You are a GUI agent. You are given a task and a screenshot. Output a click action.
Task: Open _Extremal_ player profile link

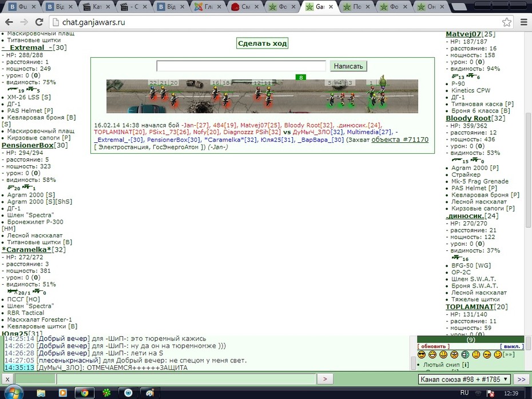pyautogui.click(x=27, y=47)
